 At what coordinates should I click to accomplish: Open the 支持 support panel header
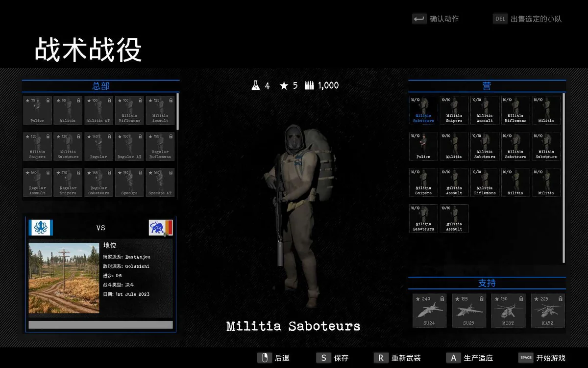tap(487, 283)
